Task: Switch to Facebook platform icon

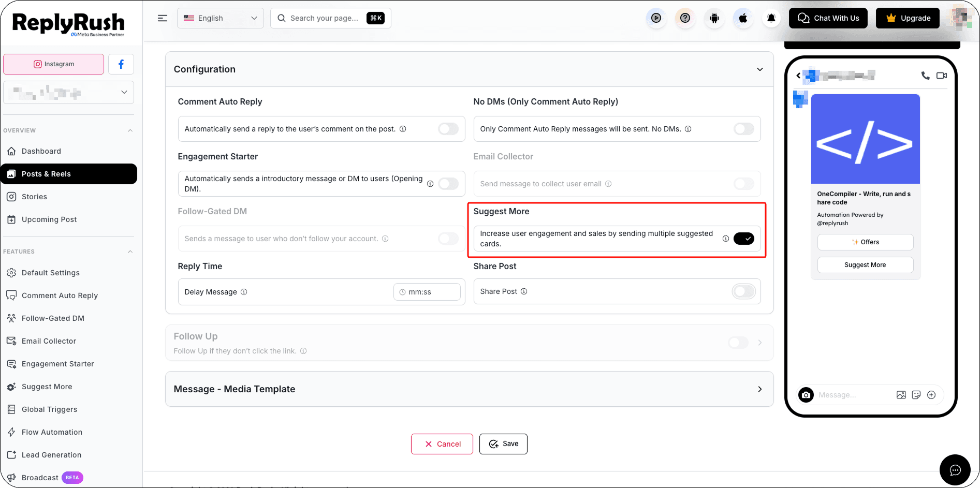Action: tap(121, 64)
